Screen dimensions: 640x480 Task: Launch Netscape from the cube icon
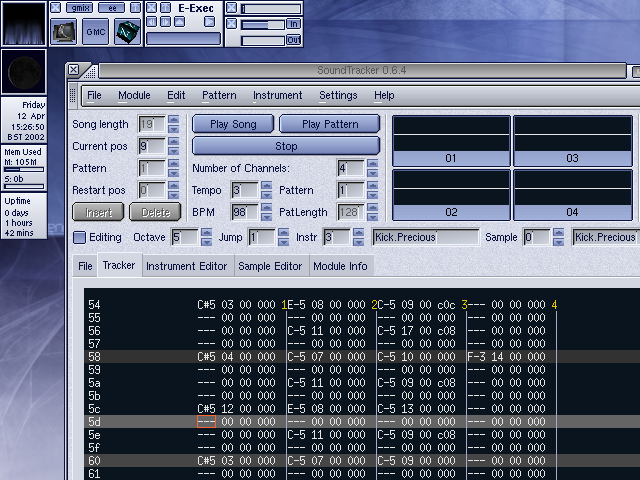pos(127,32)
